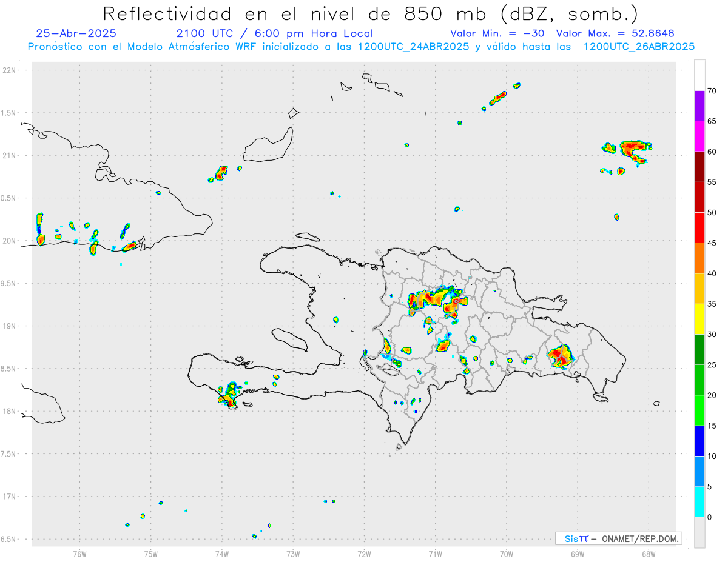Click the cyan 0-5 dBZ color band
Screen dimensions: 728x562
pos(699,502)
